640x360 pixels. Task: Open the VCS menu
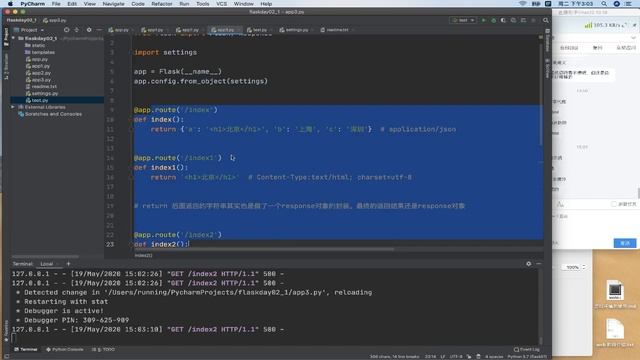221,4
